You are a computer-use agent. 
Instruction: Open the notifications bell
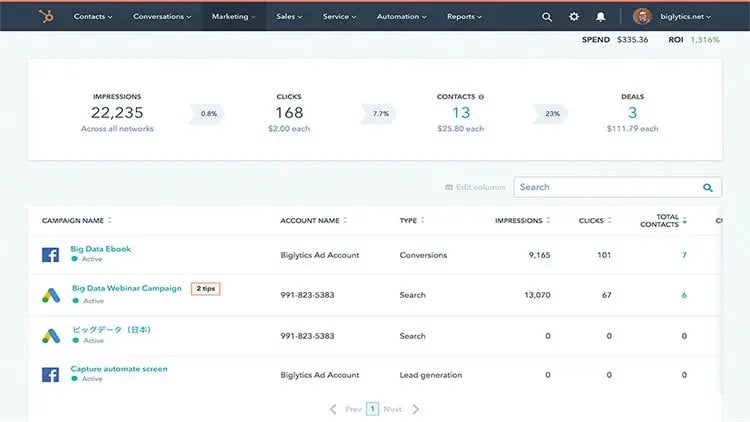pyautogui.click(x=600, y=17)
